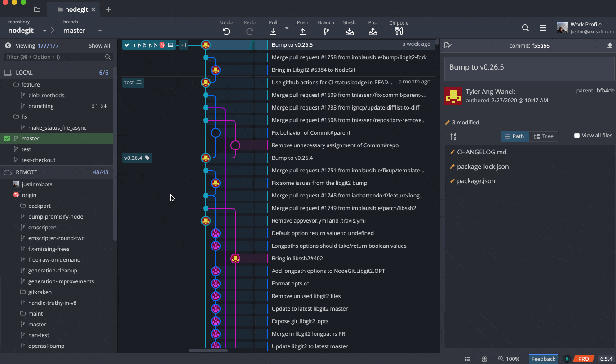The width and height of the screenshot is (616, 364).
Task: Push commits with the Push icon
Action: (x=303, y=31)
